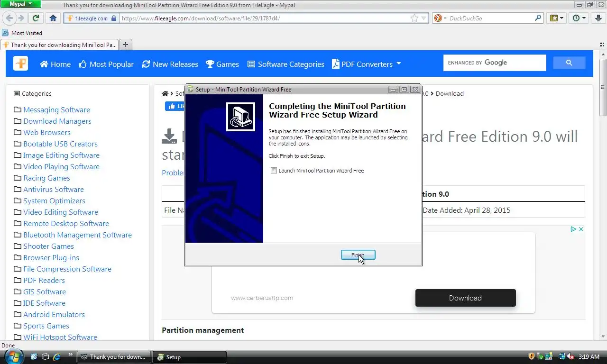The height and width of the screenshot is (364, 607).
Task: Open the DuckDuckGo search engine dropdown
Action: [440, 18]
